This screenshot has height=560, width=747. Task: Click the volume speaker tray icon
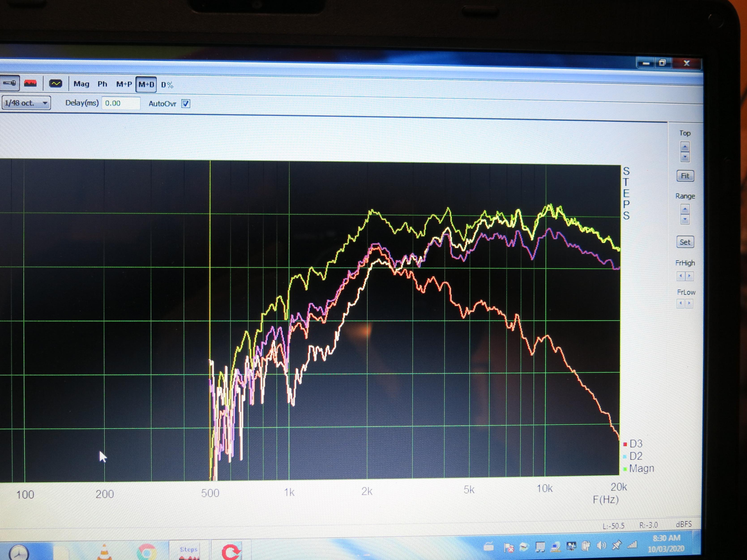[x=601, y=546]
